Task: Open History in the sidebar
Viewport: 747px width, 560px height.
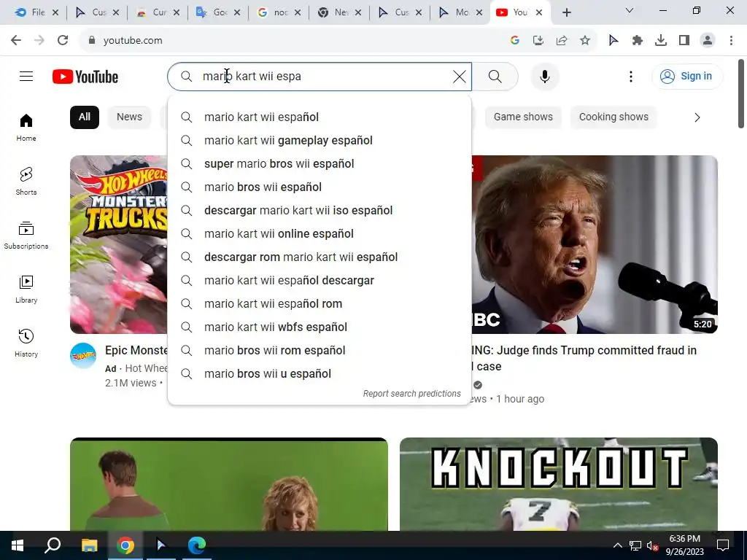Action: click(26, 343)
